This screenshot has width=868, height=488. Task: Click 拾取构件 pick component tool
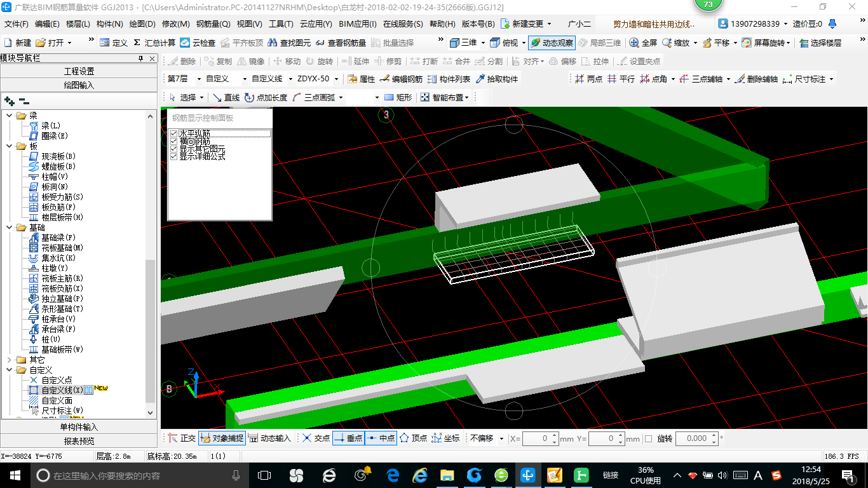[496, 79]
